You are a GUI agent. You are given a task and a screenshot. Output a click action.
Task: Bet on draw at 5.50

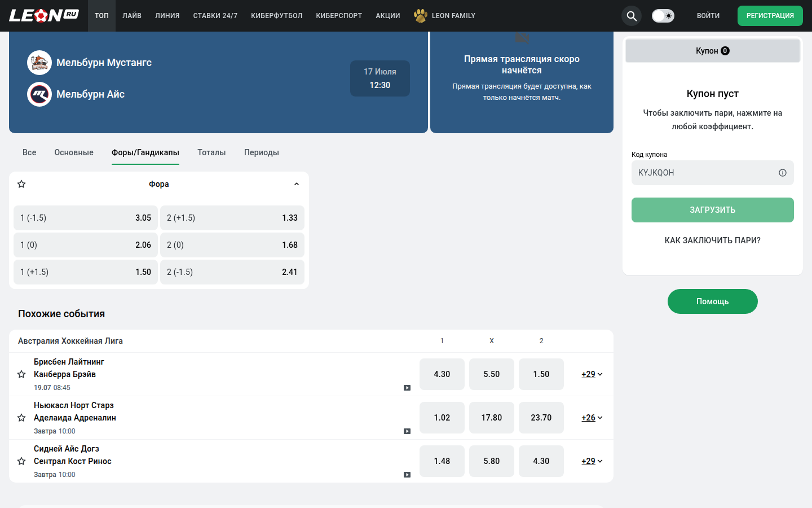click(x=492, y=374)
